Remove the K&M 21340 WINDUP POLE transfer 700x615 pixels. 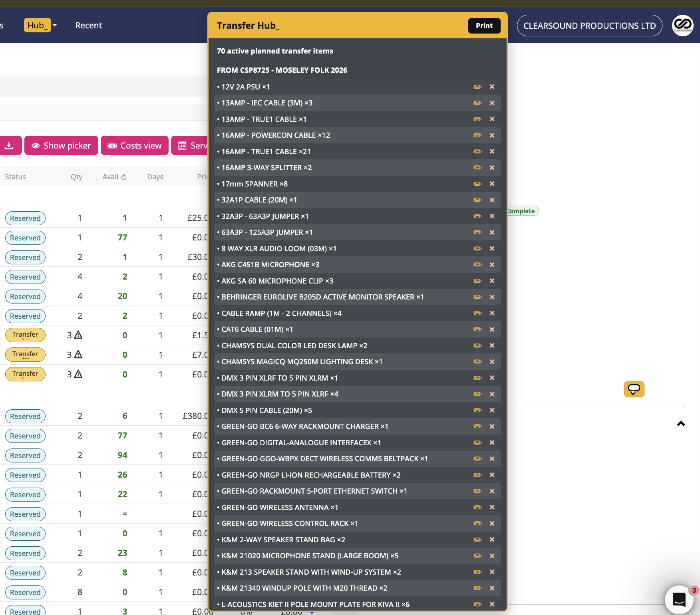click(492, 588)
